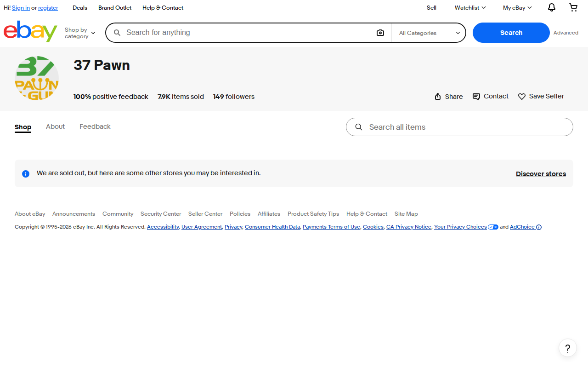Open the Brand Outlet menu item
Viewport: 588px width, 368px height.
[115, 8]
